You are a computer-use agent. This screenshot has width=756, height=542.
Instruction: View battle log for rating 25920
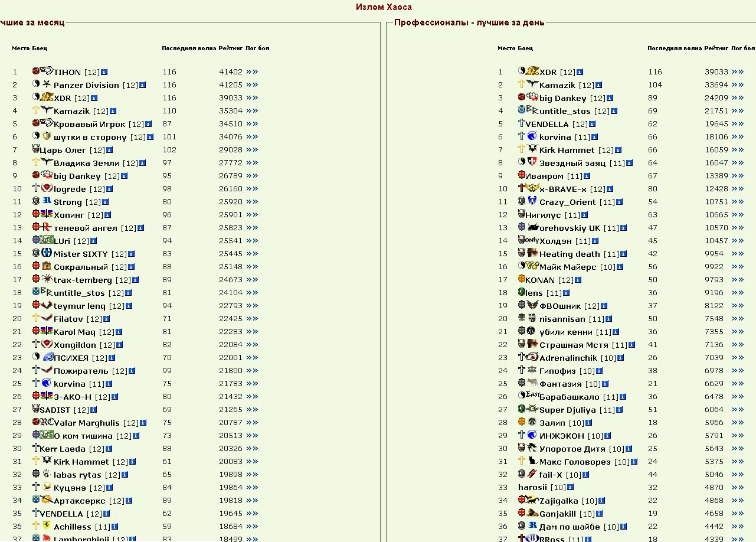point(252,202)
